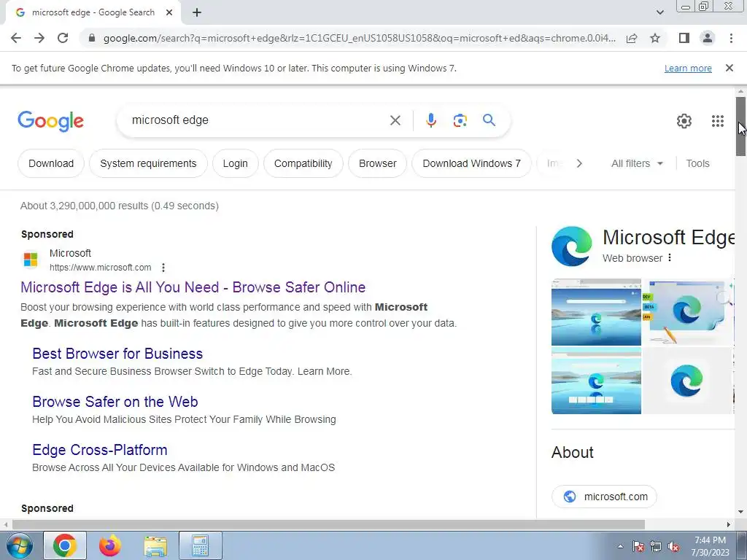Click the Edge logo in knowledge panel
The image size is (747, 560).
(572, 246)
